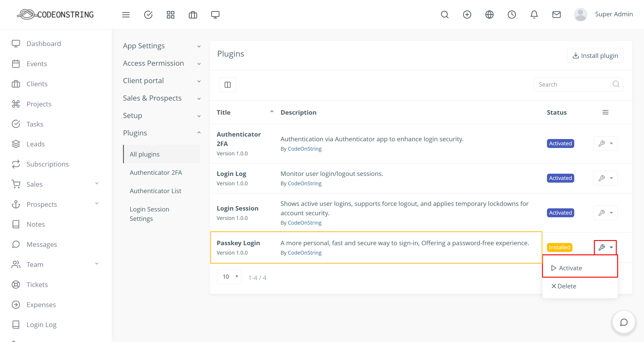Open Login Log plugin actions dropdown
This screenshot has width=644, height=342.
pyautogui.click(x=605, y=178)
